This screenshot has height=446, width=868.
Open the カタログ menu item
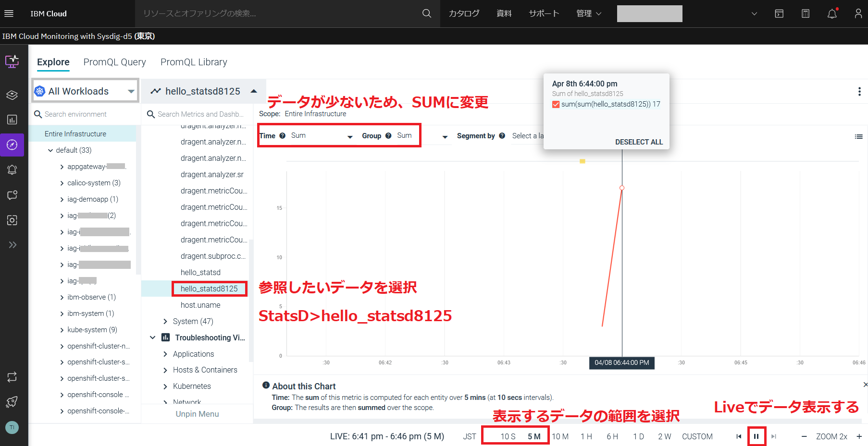[464, 13]
